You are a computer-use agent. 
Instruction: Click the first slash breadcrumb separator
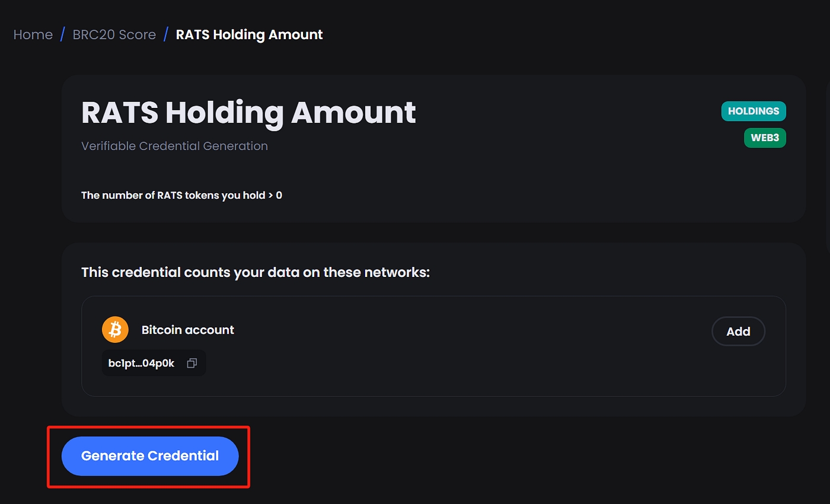pyautogui.click(x=63, y=34)
